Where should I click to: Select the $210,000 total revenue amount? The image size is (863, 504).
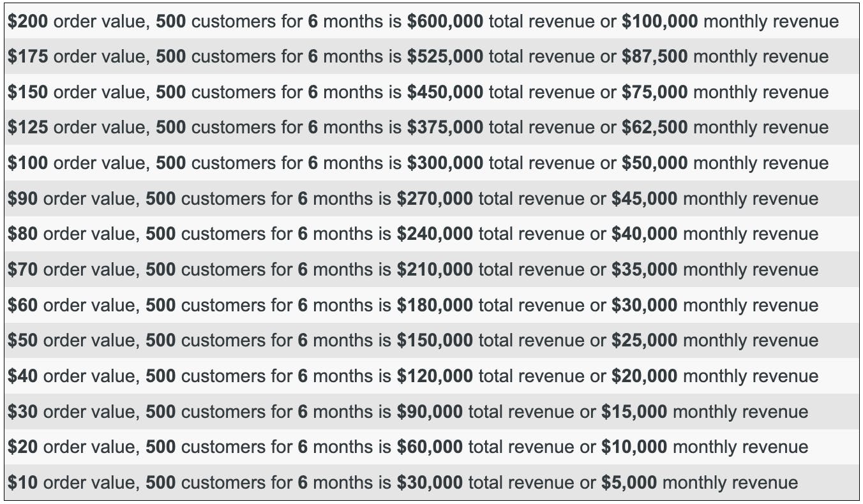tap(435, 269)
